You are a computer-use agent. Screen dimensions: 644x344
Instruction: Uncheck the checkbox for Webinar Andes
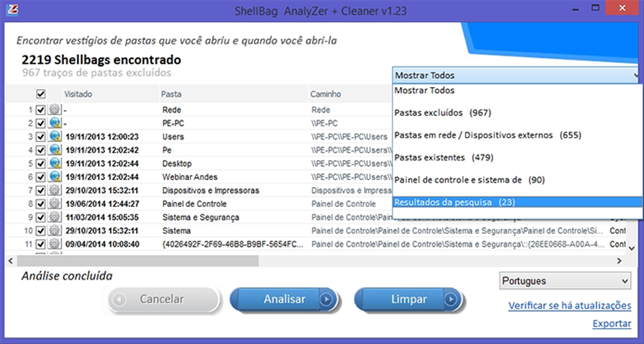click(x=41, y=177)
